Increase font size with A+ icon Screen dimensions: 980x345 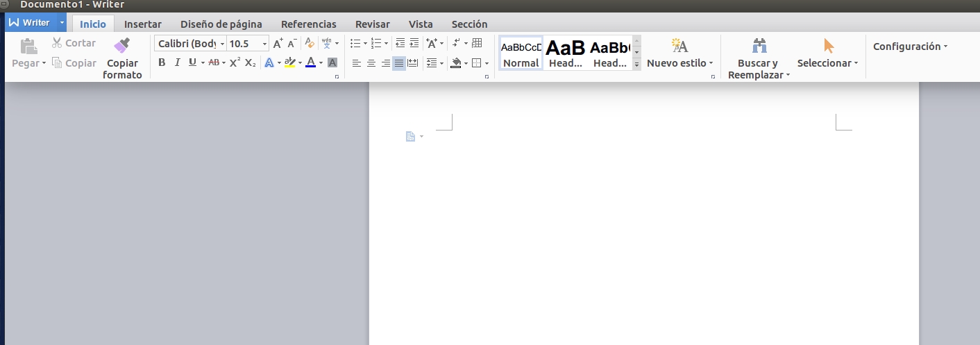coord(278,44)
